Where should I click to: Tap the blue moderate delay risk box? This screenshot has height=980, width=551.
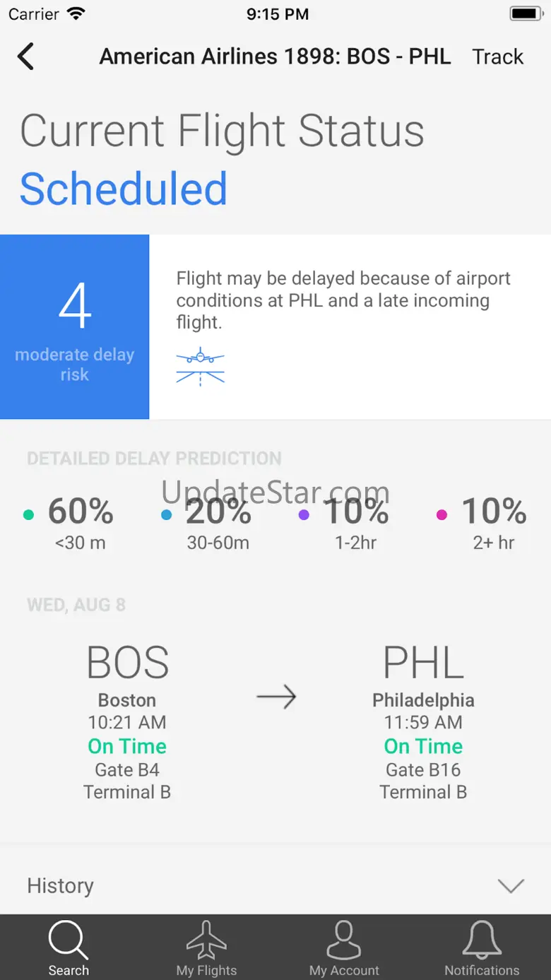(75, 326)
